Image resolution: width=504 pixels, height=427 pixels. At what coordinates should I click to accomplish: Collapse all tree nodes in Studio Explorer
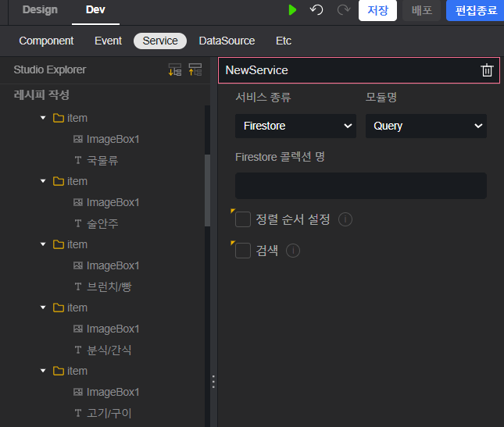pos(195,69)
